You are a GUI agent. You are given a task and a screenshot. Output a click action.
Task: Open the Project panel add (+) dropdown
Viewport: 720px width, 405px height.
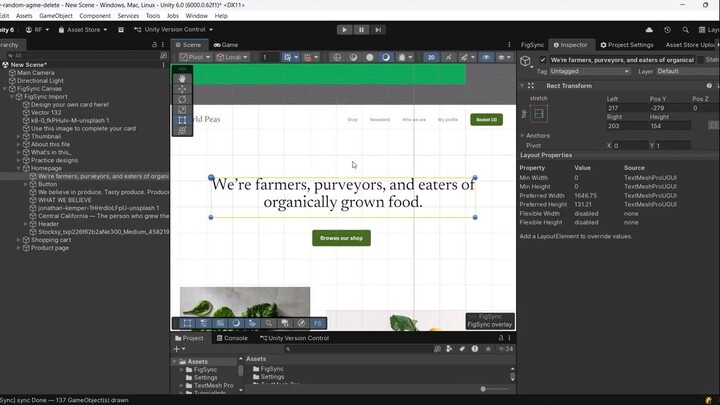click(179, 349)
